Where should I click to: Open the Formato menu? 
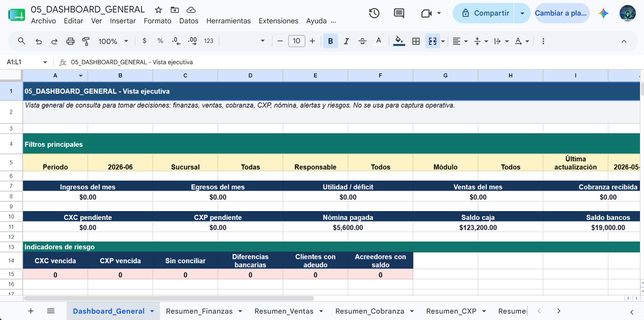[157, 21]
